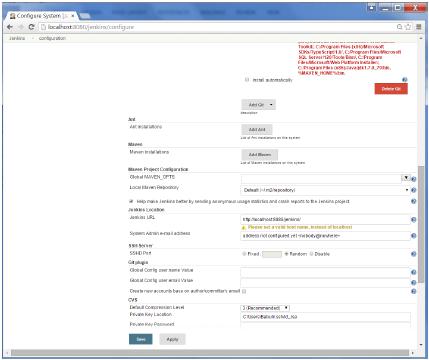Open help for Jenkins URL
The width and height of the screenshot is (429, 360).
tap(414, 220)
